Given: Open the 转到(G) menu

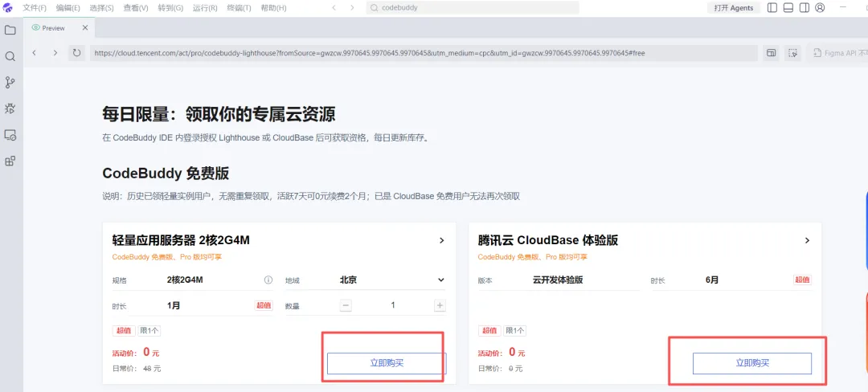Looking at the screenshot, I should tap(170, 8).
